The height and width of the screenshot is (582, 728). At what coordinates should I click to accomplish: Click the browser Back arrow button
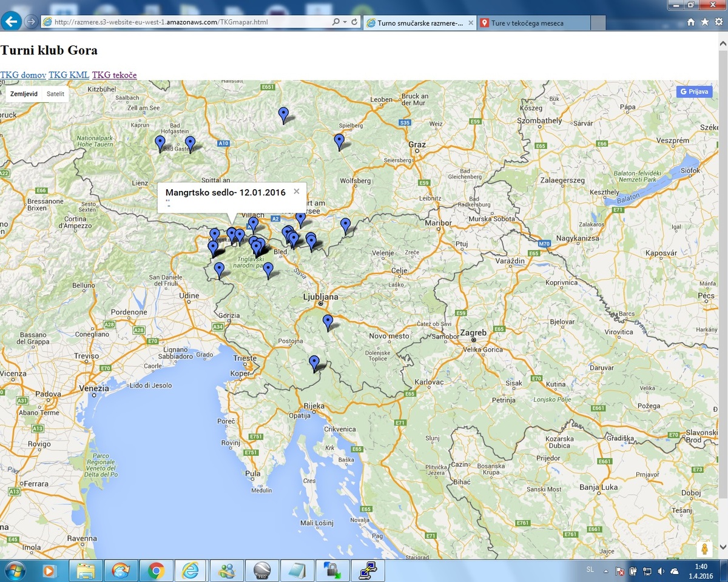pos(12,22)
